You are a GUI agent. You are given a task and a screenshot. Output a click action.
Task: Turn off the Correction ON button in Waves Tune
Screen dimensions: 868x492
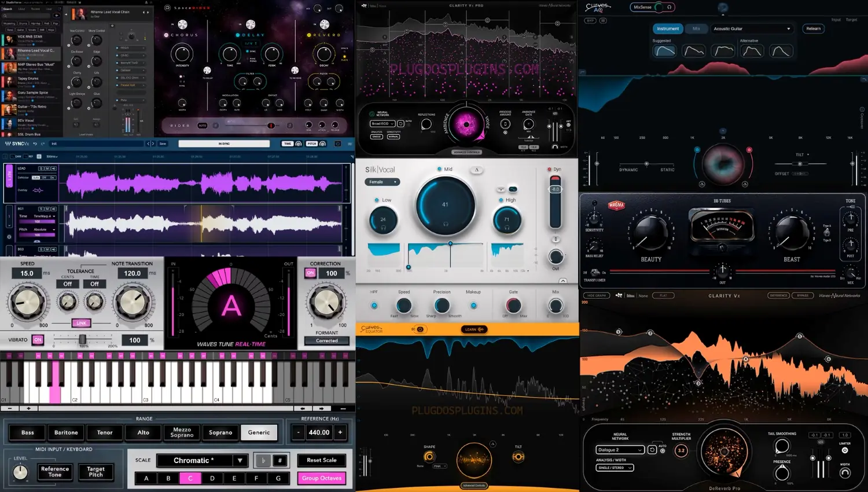pos(310,273)
